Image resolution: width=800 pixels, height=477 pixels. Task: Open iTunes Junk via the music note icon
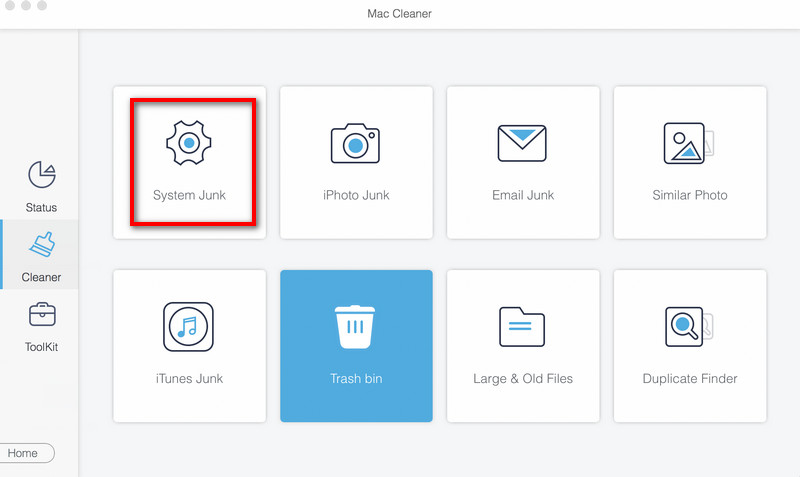pos(189,327)
